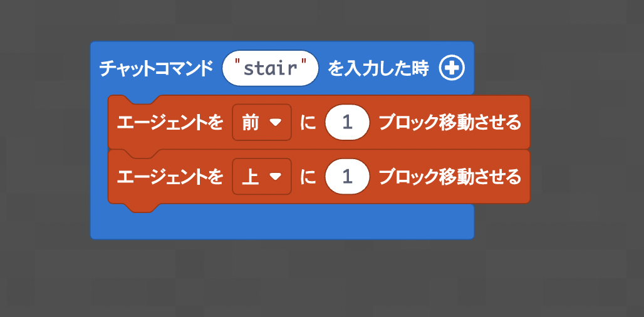Click the white arrow beside 前
644x317 pixels.
[275, 122]
